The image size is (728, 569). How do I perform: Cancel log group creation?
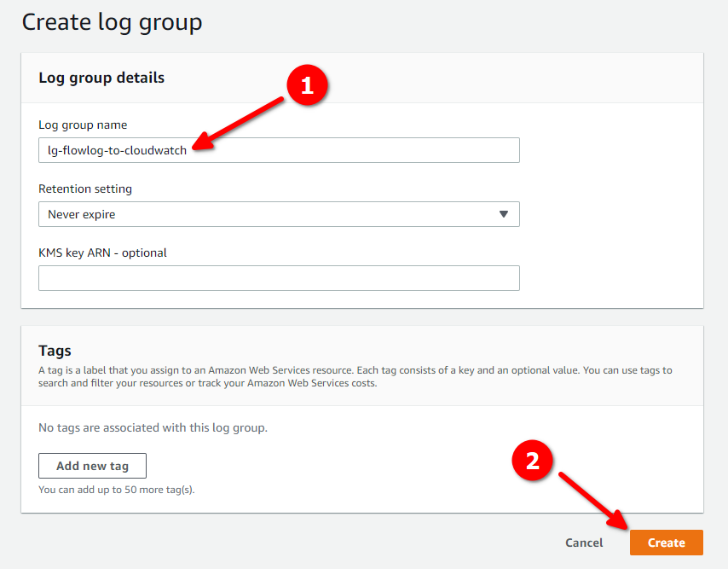584,543
